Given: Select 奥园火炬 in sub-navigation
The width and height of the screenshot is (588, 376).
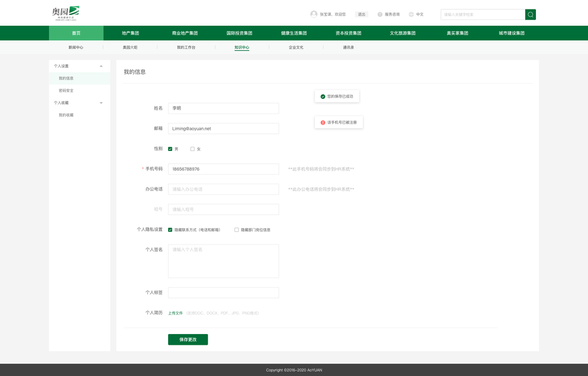Looking at the screenshot, I should pos(130,48).
